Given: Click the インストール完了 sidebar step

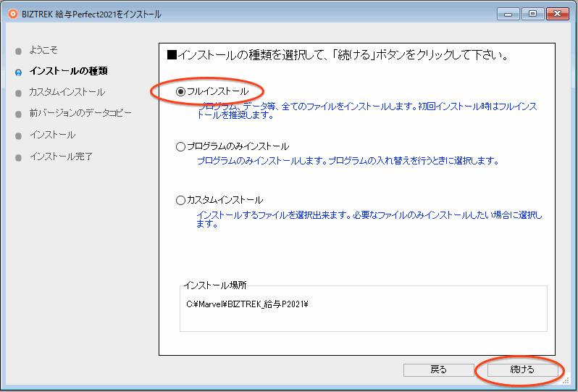Looking at the screenshot, I should pos(61,157).
